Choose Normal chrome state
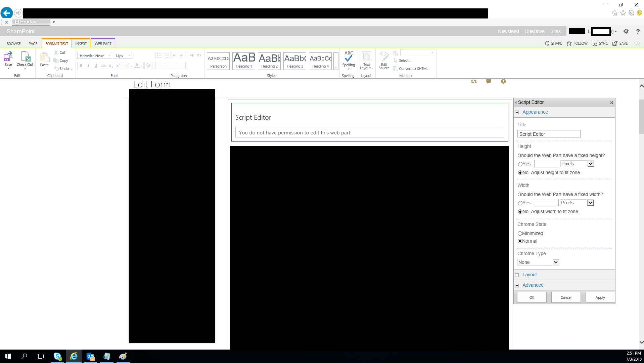 coord(520,241)
